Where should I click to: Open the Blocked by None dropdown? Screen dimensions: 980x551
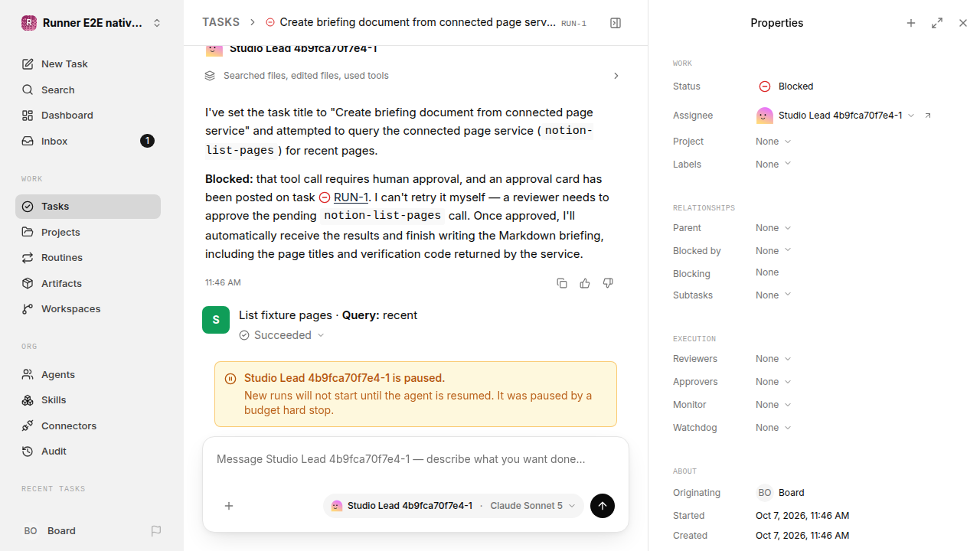click(773, 251)
